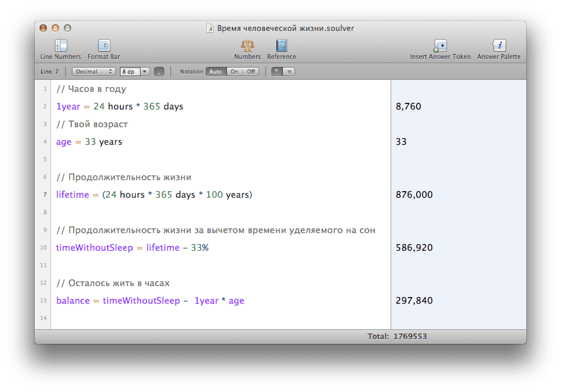This screenshot has width=561, height=392.
Task: Toggle the degrees angle mode button
Action: [276, 72]
